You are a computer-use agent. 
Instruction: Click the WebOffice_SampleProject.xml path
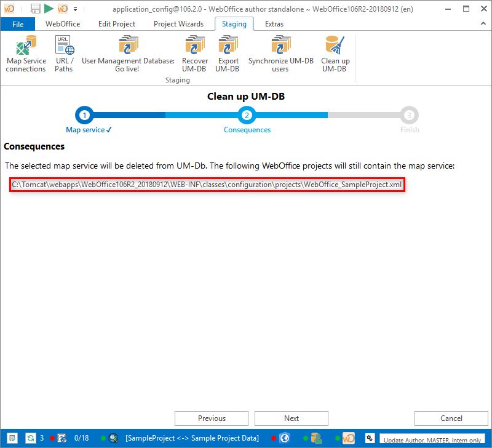pyautogui.click(x=207, y=185)
